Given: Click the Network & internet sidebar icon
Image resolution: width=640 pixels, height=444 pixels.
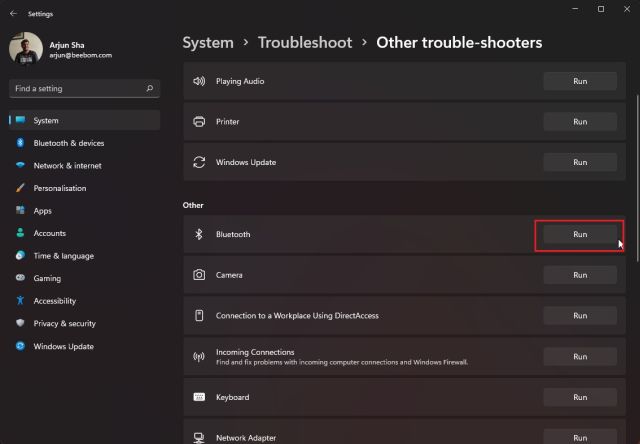Looking at the screenshot, I should pos(20,166).
